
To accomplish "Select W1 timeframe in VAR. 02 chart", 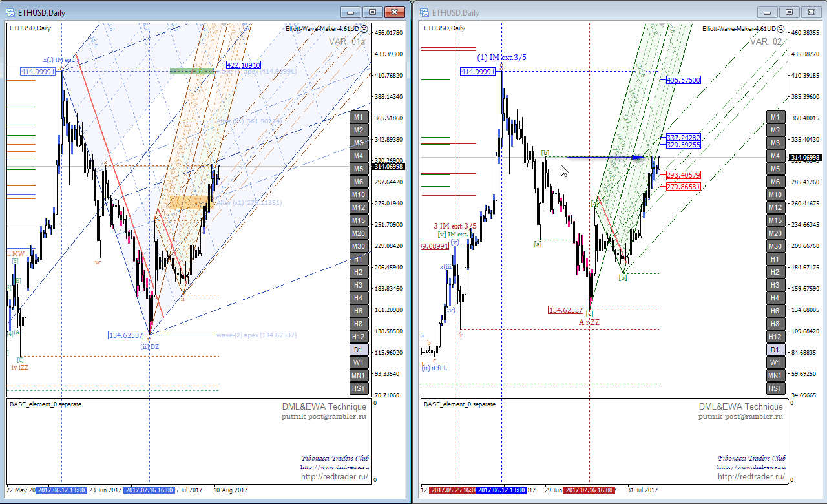I will [x=775, y=362].
